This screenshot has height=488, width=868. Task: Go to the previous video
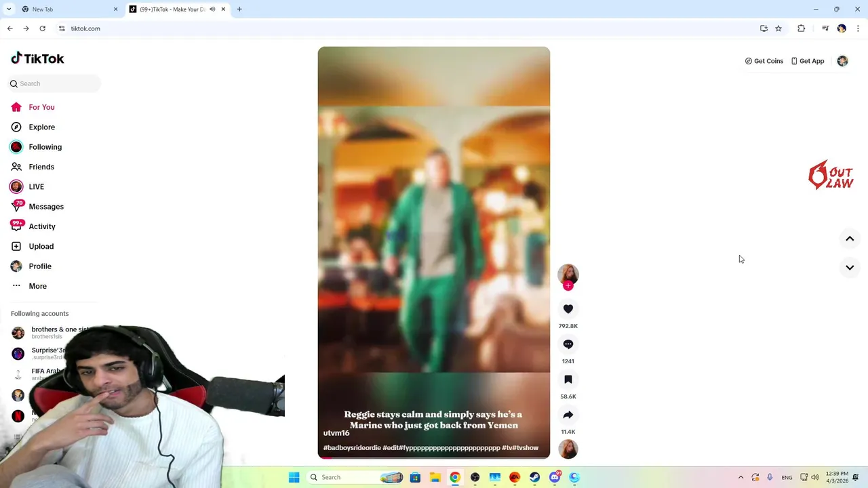click(850, 239)
